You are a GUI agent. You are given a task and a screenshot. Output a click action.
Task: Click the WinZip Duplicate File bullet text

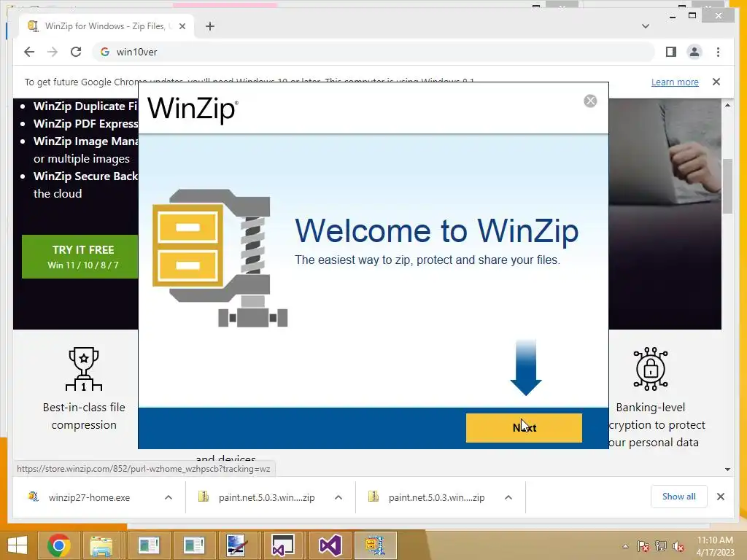85,106
